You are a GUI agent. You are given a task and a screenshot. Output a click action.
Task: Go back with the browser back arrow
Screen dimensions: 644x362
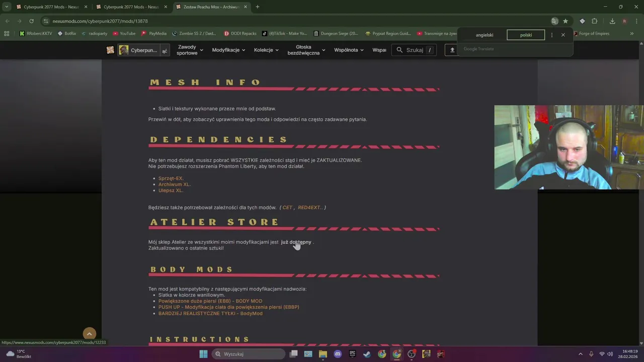[x=7, y=21]
